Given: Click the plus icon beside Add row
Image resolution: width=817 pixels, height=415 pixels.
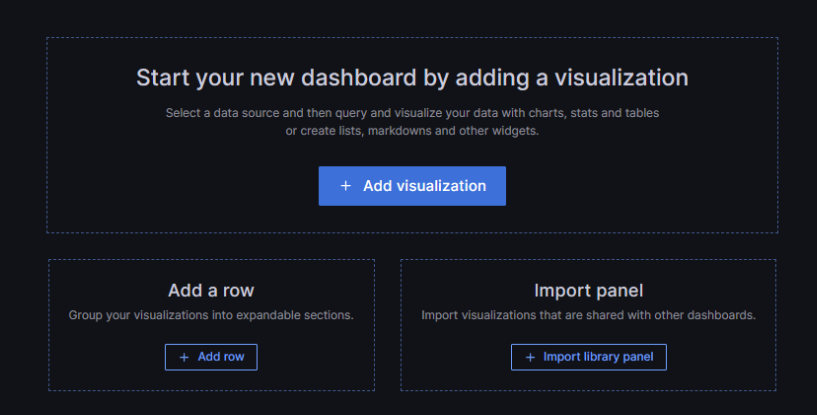Looking at the screenshot, I should 184,357.
